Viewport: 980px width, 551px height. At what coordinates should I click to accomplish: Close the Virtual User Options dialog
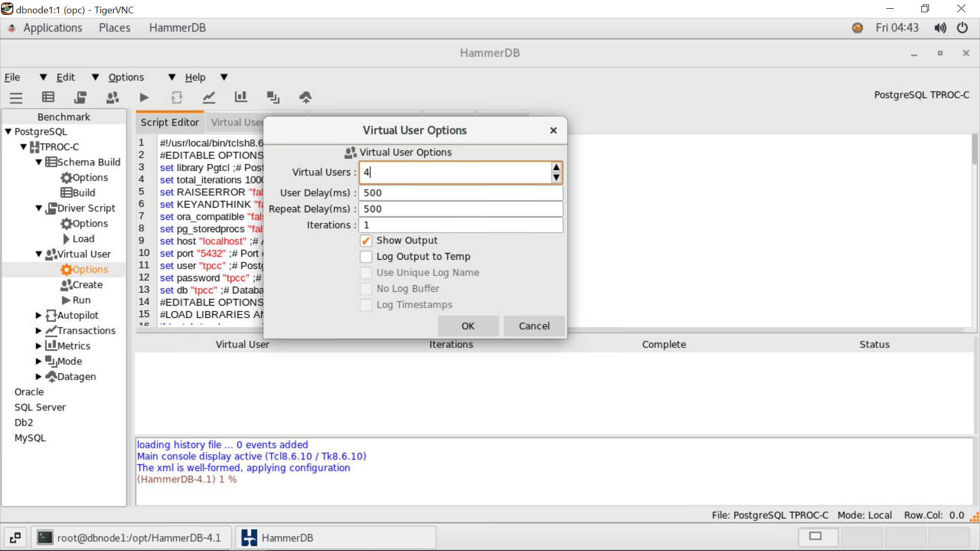[553, 131]
